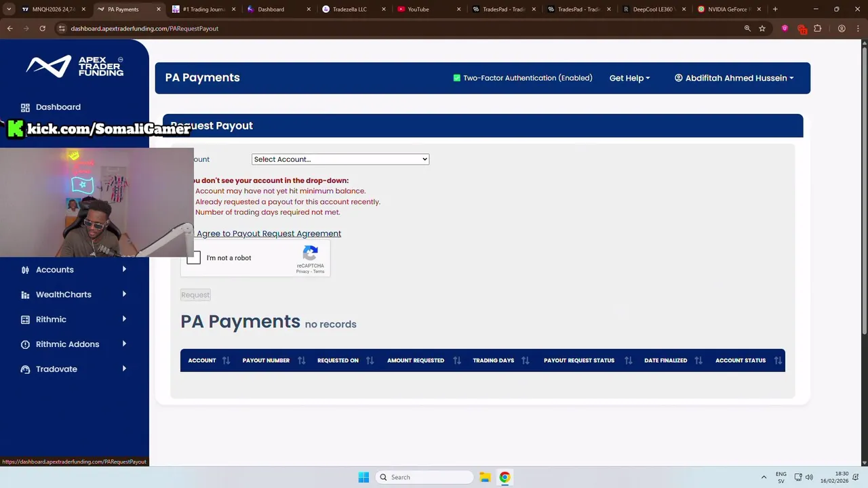Check the I'm not a robot box
868x488 pixels.
coord(194,258)
